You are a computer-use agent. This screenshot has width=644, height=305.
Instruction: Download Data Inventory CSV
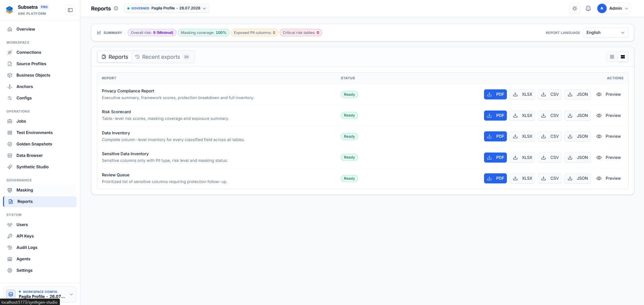pyautogui.click(x=550, y=136)
